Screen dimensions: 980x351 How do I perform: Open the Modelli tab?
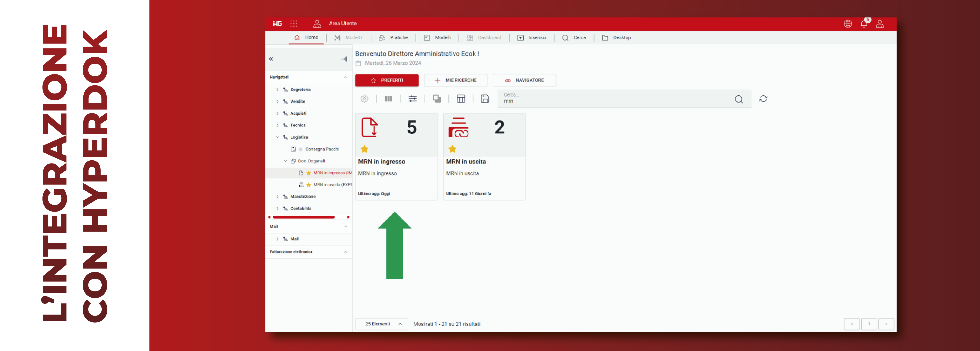[438, 38]
